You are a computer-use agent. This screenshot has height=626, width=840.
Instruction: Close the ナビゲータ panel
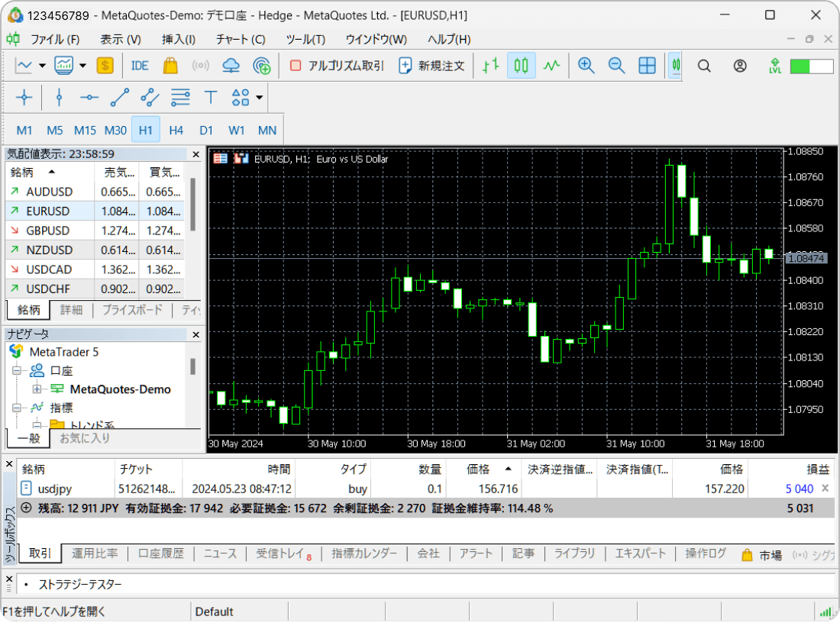point(195,334)
